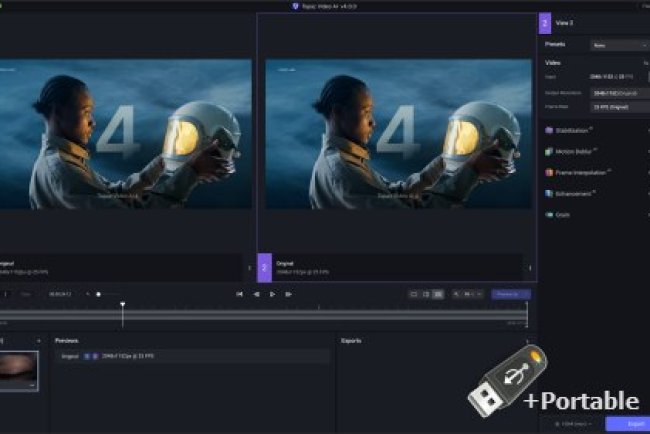Select the Original preview row in Previews
Screen dimensions: 650x434
pos(192,356)
